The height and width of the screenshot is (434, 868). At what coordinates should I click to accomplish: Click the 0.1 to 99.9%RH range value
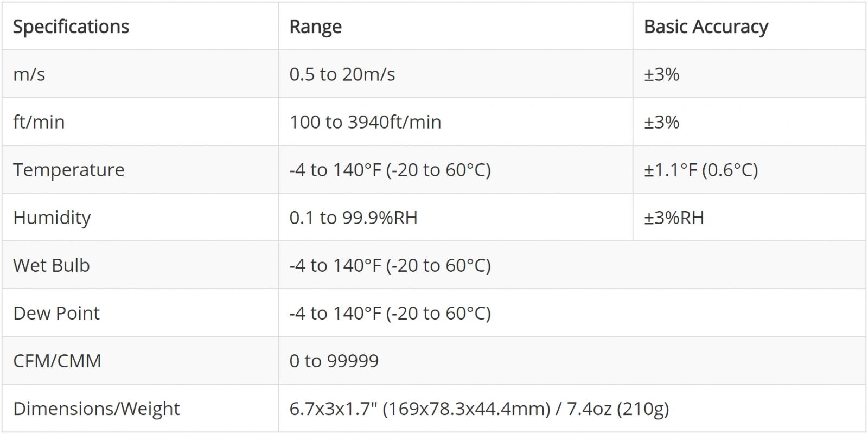pos(353,218)
